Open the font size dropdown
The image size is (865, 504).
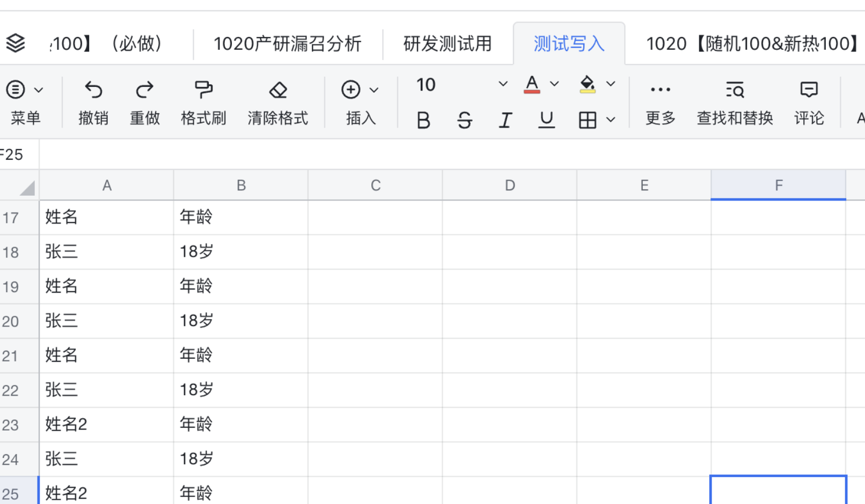point(503,84)
